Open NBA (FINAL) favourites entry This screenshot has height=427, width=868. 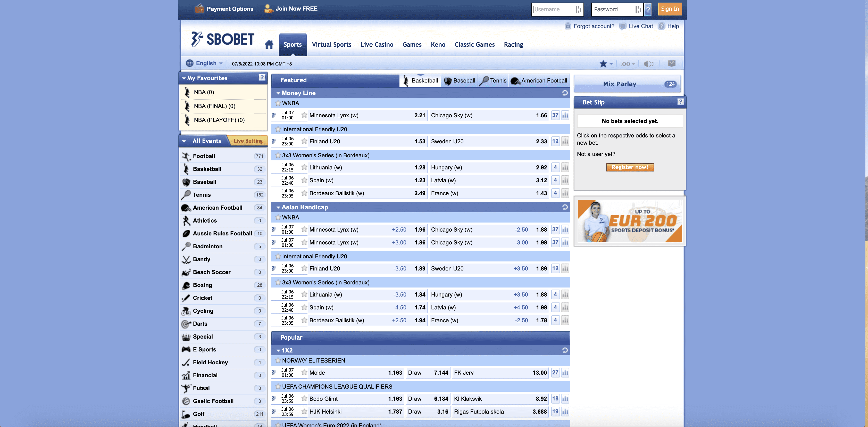click(223, 106)
